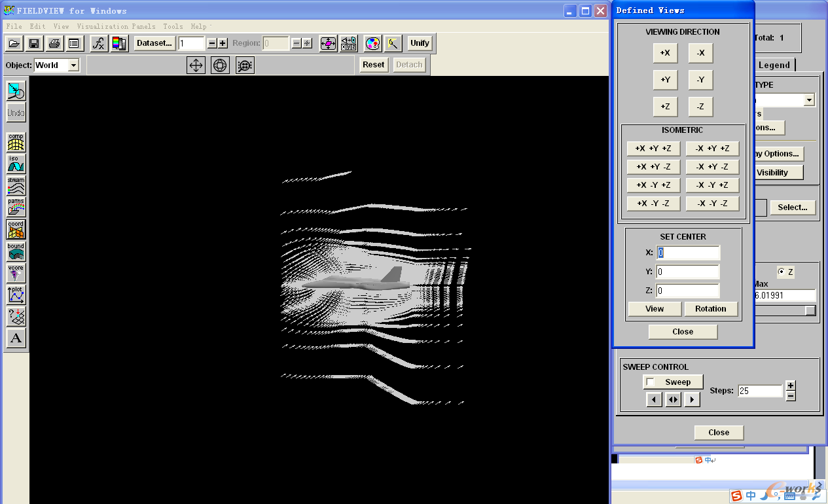Select the Z axis radio button

[x=781, y=272]
